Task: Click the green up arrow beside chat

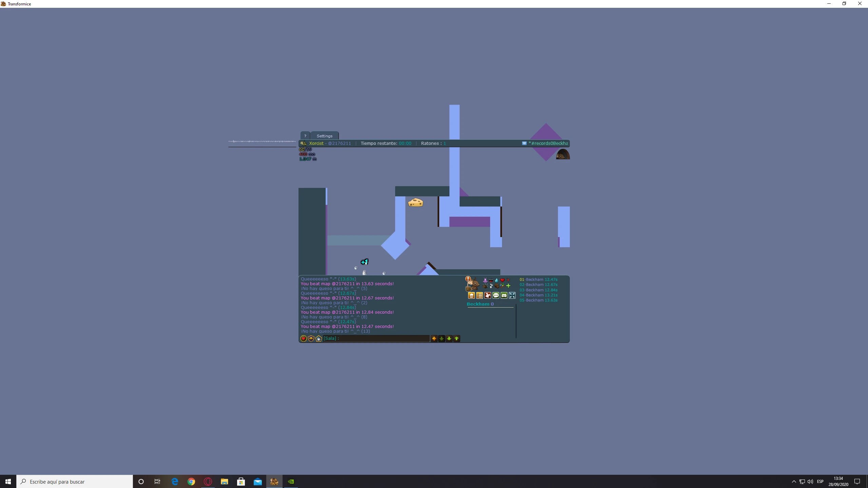Action: coord(457,338)
